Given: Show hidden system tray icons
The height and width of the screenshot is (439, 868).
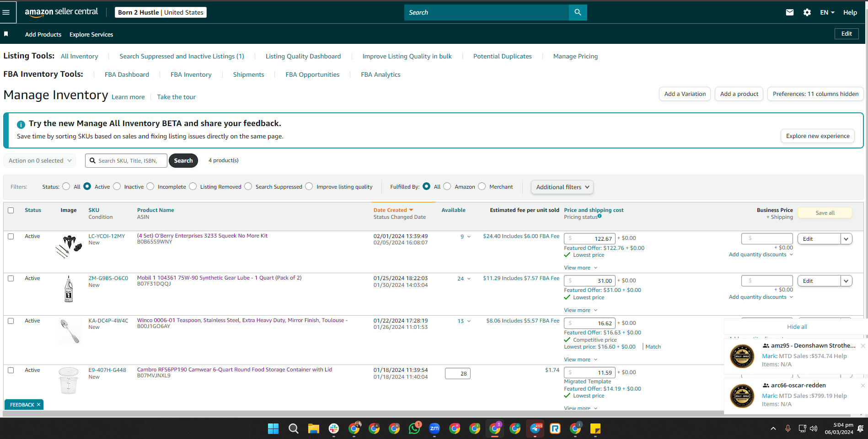Looking at the screenshot, I should pos(773,428).
